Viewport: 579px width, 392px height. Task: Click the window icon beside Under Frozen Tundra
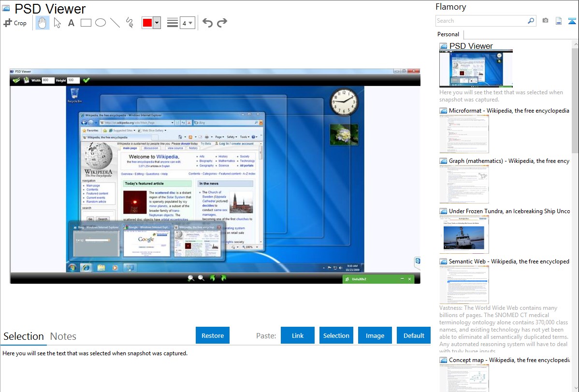tap(443, 211)
